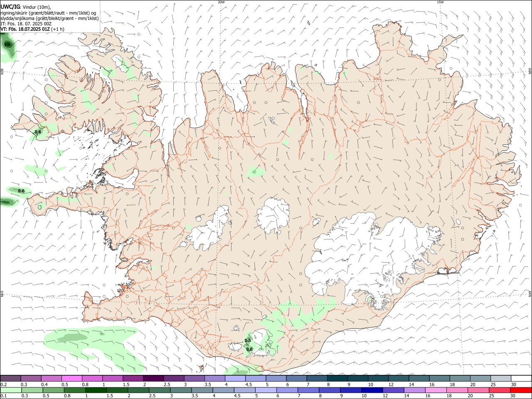Click the 30 label under the lower scale

click(512, 396)
